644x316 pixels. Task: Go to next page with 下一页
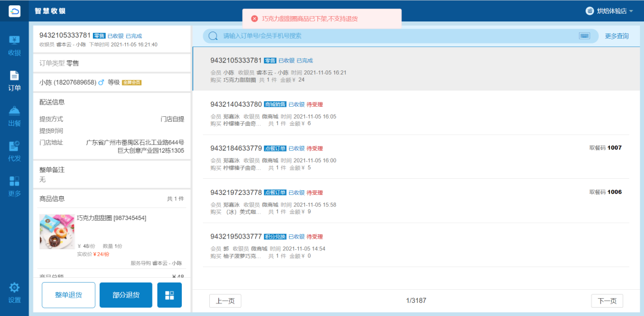[x=607, y=301]
